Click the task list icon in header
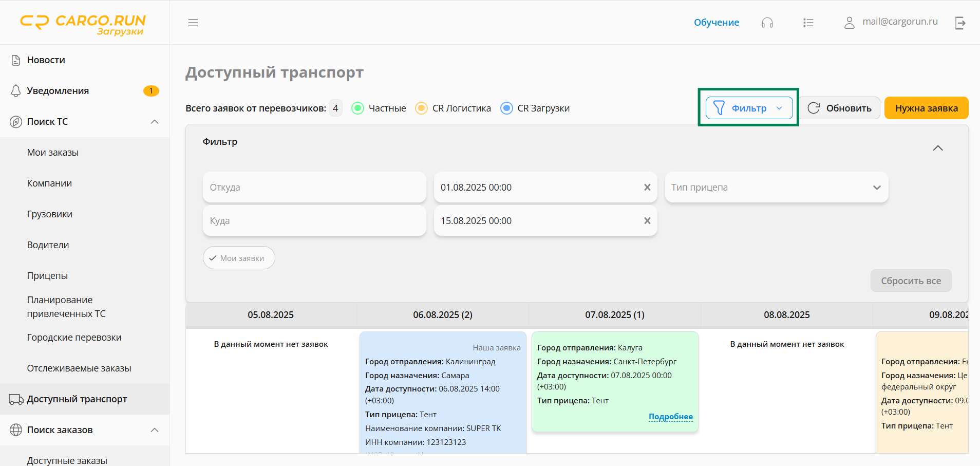Image resolution: width=980 pixels, height=466 pixels. (x=808, y=23)
